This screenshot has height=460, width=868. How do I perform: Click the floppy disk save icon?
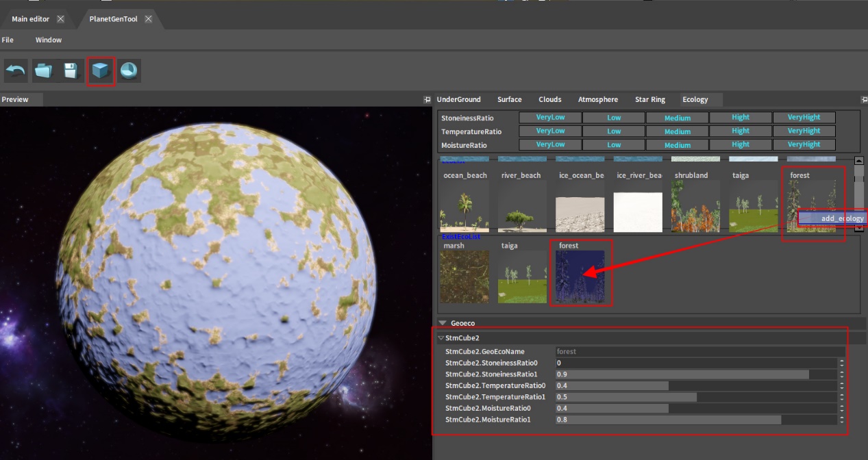[71, 71]
